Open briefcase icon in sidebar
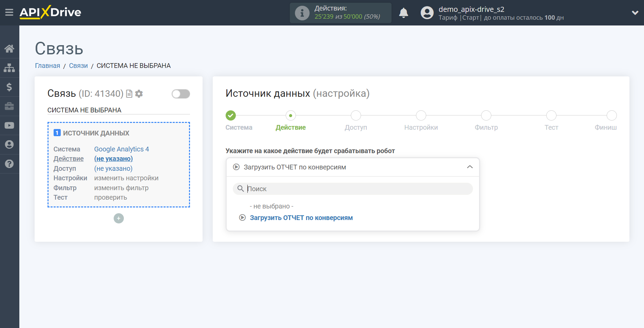 point(9,106)
